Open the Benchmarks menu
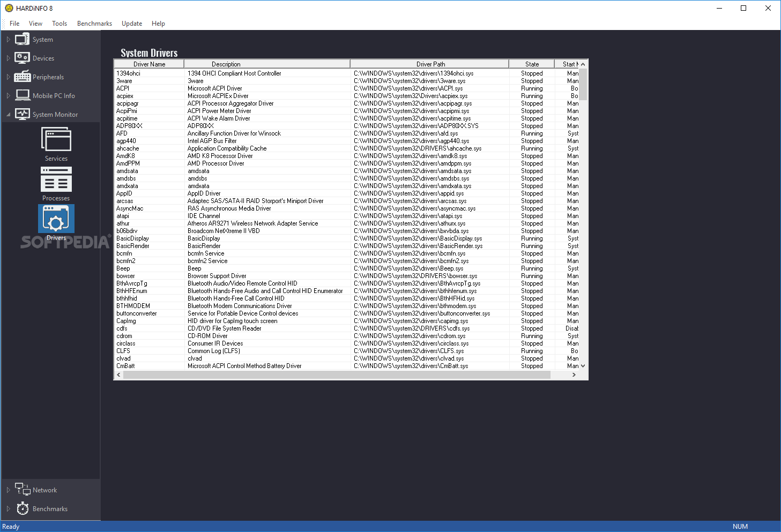The width and height of the screenshot is (781, 532). coord(94,24)
